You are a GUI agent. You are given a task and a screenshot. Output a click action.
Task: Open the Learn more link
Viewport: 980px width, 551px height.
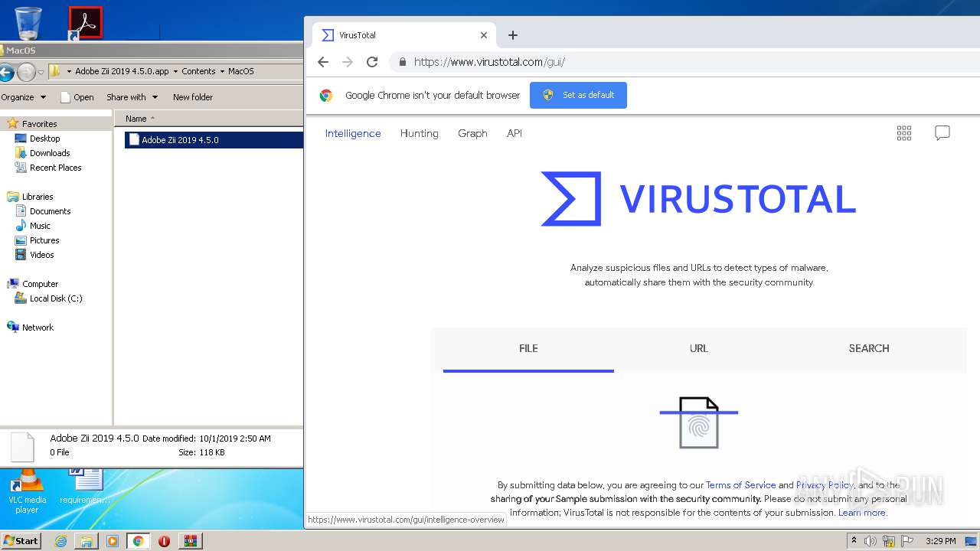pyautogui.click(x=862, y=513)
